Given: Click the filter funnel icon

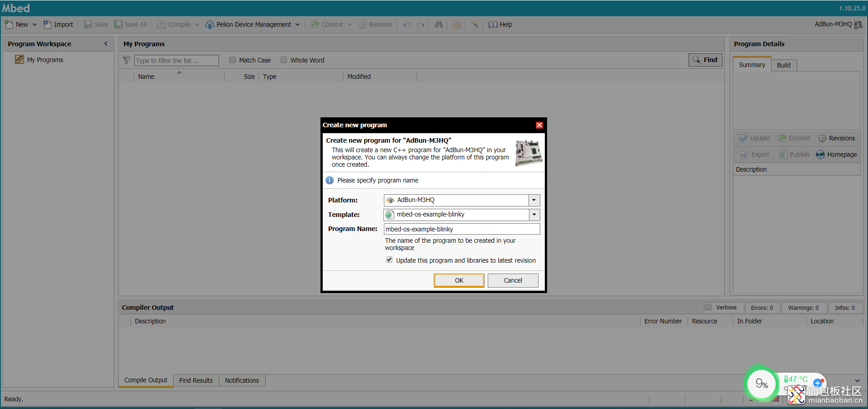Looking at the screenshot, I should (126, 60).
